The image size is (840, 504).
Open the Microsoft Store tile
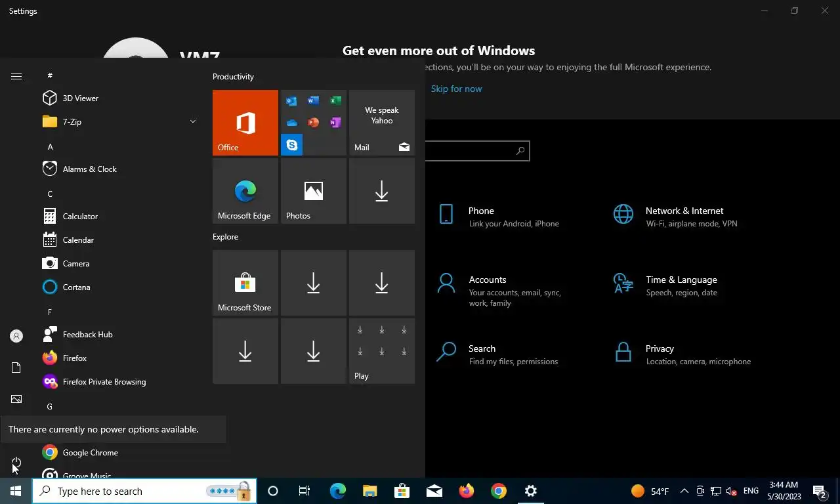click(245, 283)
